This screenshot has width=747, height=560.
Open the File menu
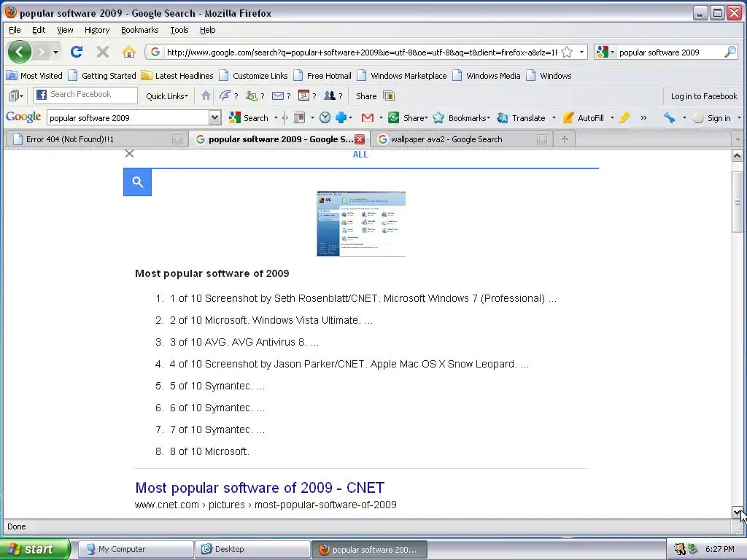click(15, 30)
